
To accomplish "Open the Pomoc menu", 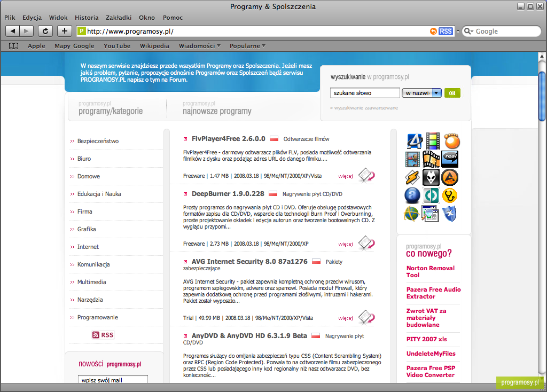I will (x=173, y=18).
